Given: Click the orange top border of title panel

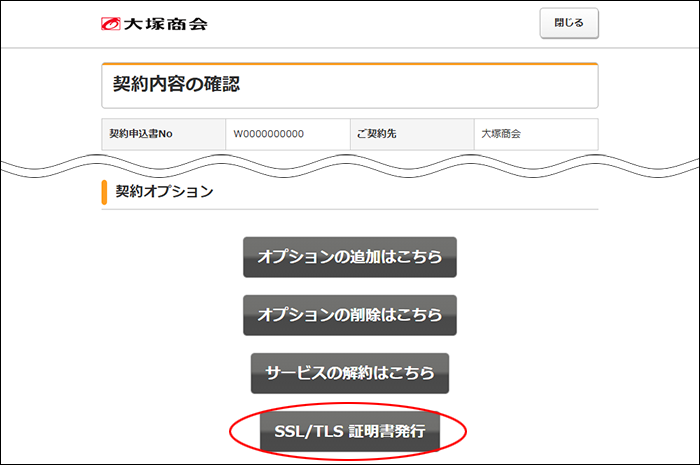Looking at the screenshot, I should [349, 64].
